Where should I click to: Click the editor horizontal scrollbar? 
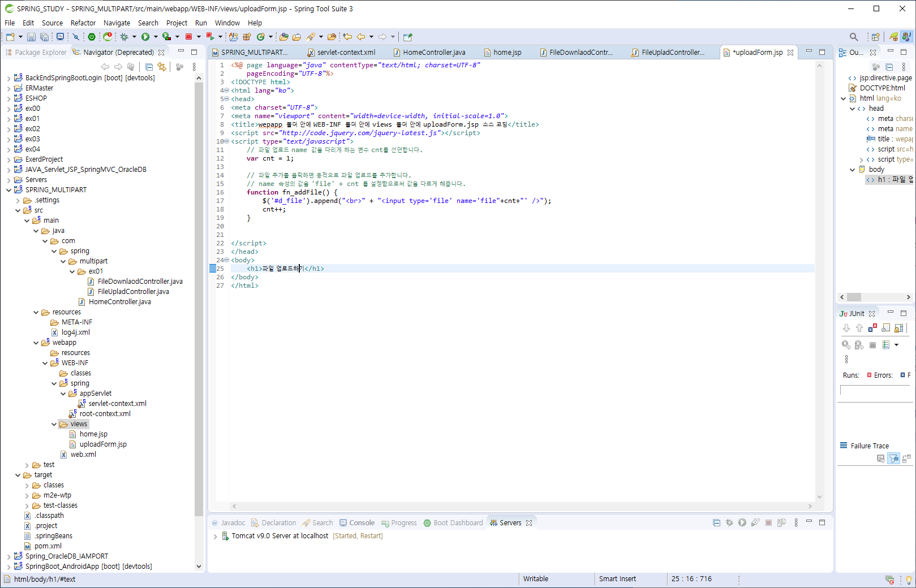click(522, 506)
